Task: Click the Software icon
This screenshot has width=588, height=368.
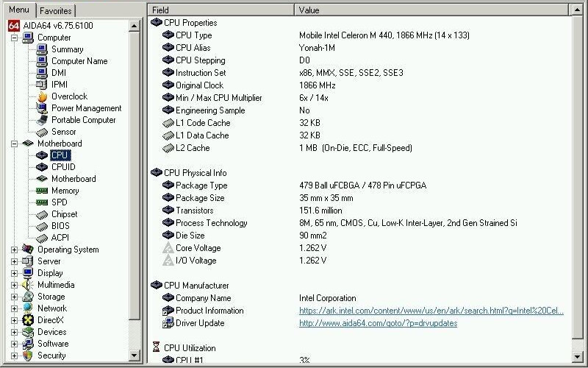Action: coord(28,344)
